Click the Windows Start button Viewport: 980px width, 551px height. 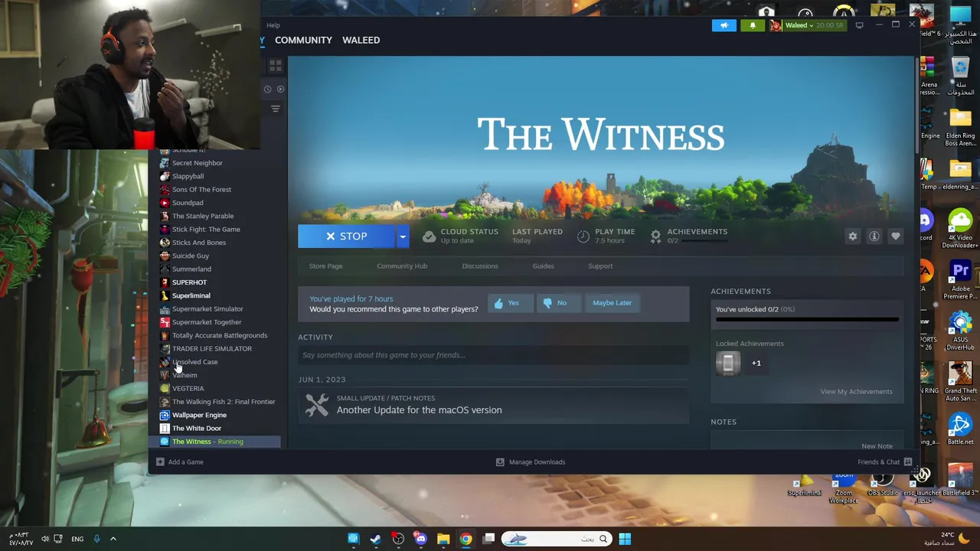pos(625,539)
